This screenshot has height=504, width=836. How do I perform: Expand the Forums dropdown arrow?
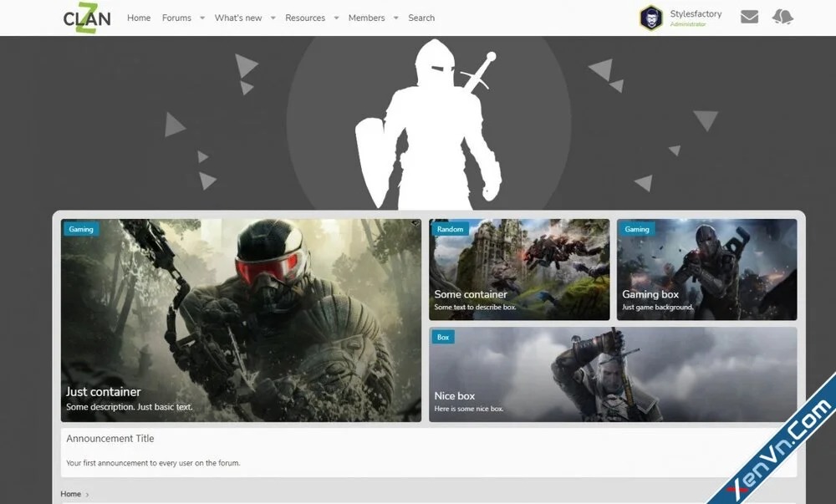click(x=202, y=18)
